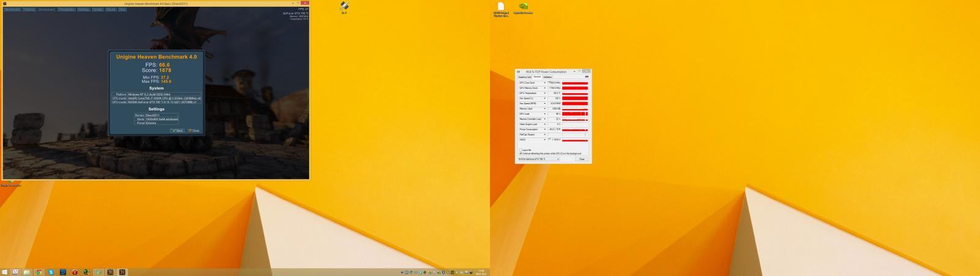Viewport: 980px width, 276px height.
Task: Click Power Consumption value field
Action: 554,129
